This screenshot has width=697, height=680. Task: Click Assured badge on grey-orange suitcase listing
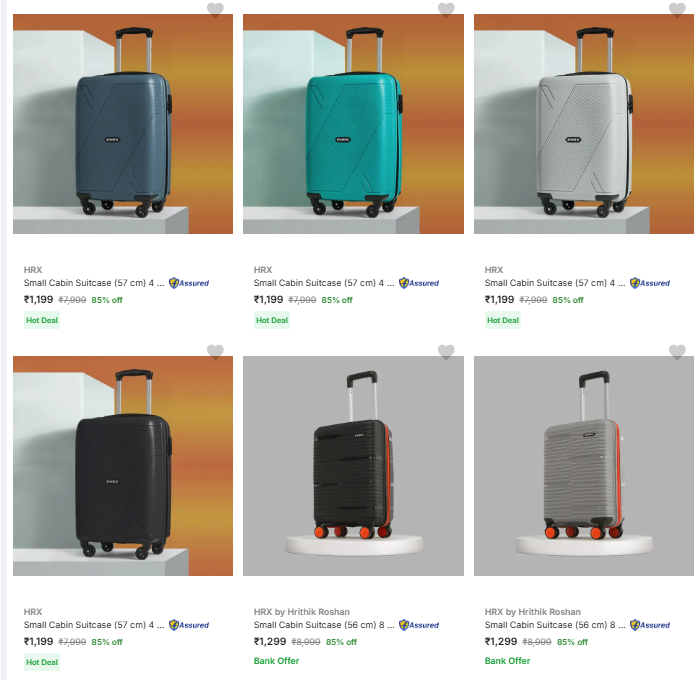(x=650, y=625)
